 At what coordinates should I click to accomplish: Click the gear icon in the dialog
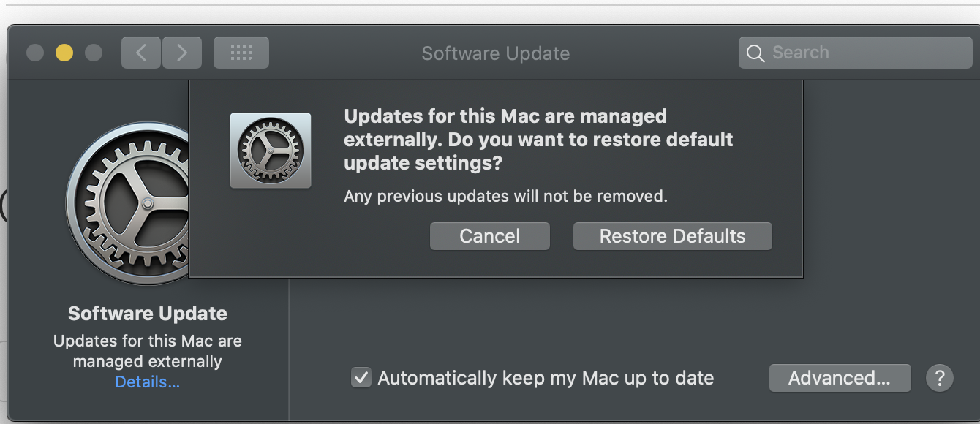pos(271,151)
